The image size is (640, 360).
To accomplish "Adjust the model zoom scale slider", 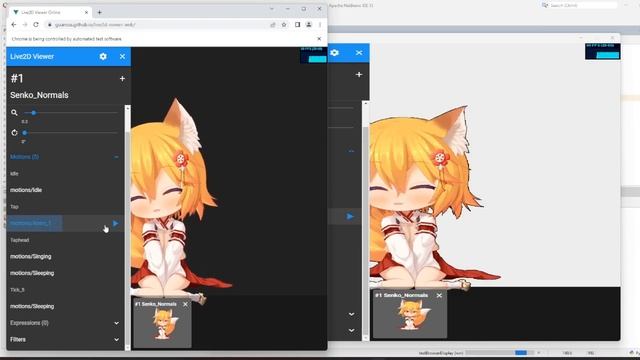I will (x=70, y=113).
